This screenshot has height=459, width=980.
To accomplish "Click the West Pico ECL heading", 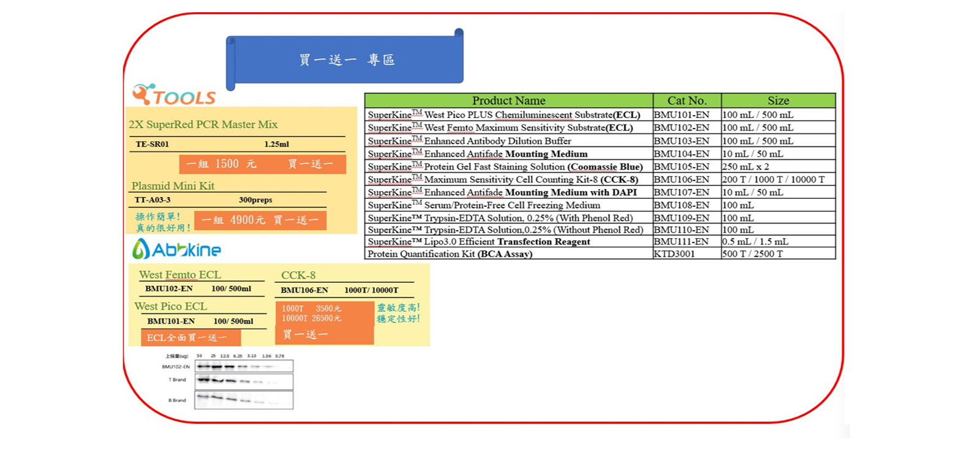I will coord(171,306).
